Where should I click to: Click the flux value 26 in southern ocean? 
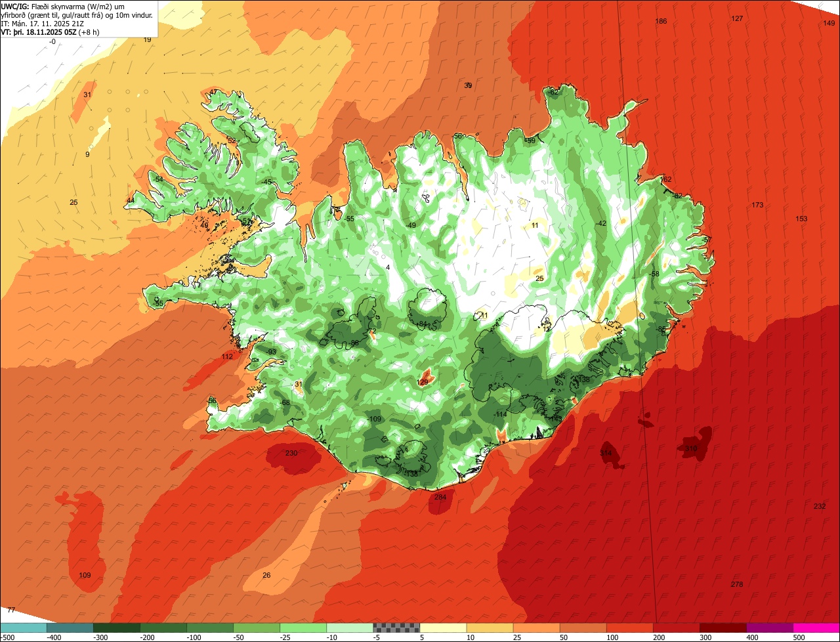(266, 575)
